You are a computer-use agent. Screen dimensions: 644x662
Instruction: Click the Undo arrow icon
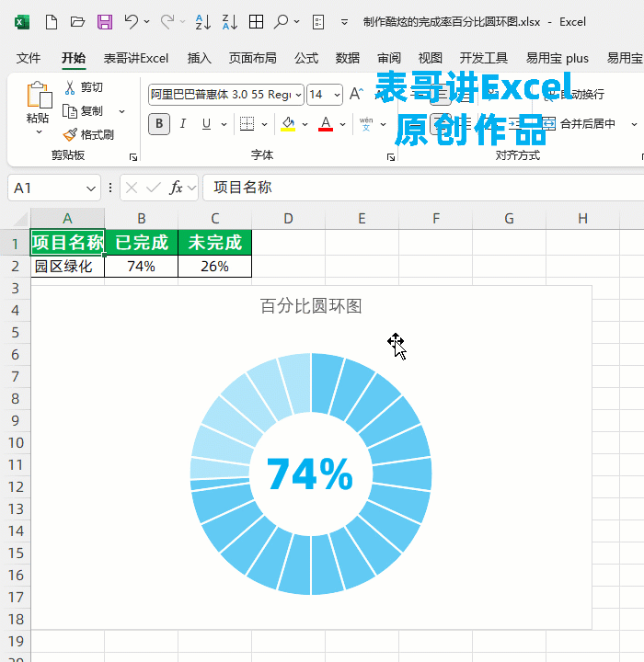(132, 22)
